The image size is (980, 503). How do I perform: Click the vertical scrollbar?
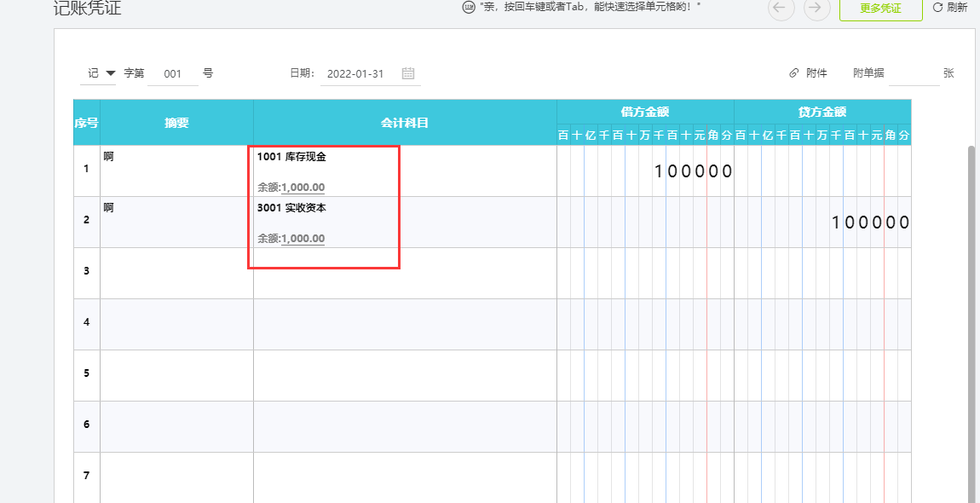point(971,323)
